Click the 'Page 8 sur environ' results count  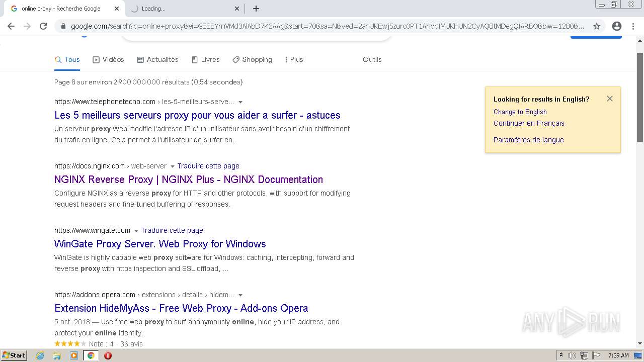148,82
